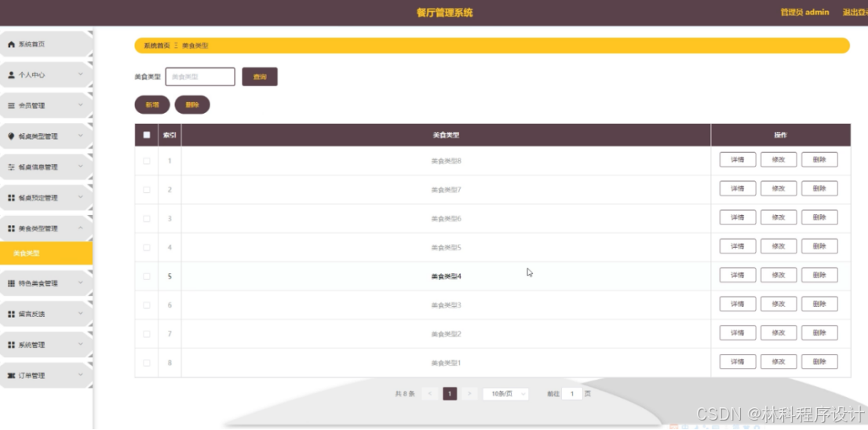Click the grid icon beside 留言反馈
This screenshot has height=430, width=868.
(x=11, y=314)
